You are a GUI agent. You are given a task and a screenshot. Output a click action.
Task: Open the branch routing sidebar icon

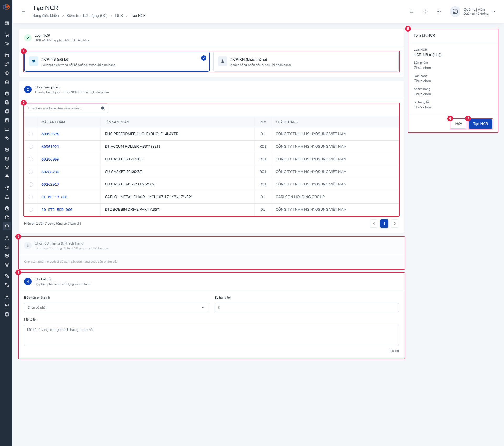coord(7,64)
